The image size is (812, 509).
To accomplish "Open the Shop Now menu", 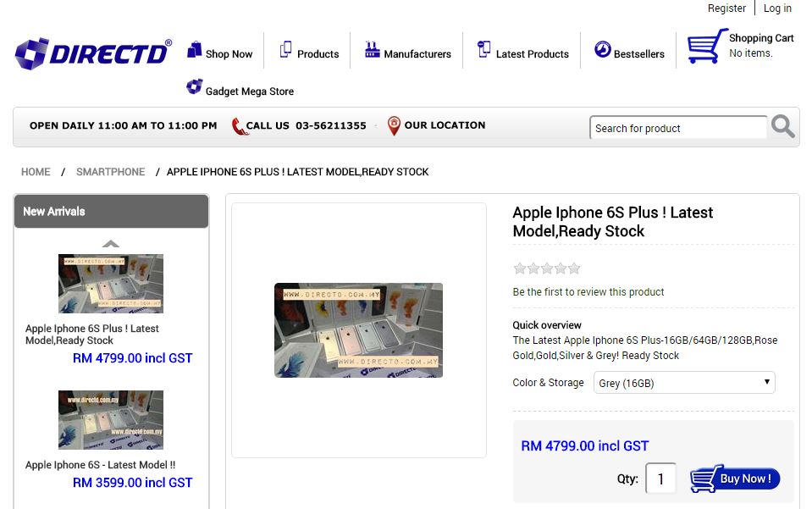I will click(229, 54).
